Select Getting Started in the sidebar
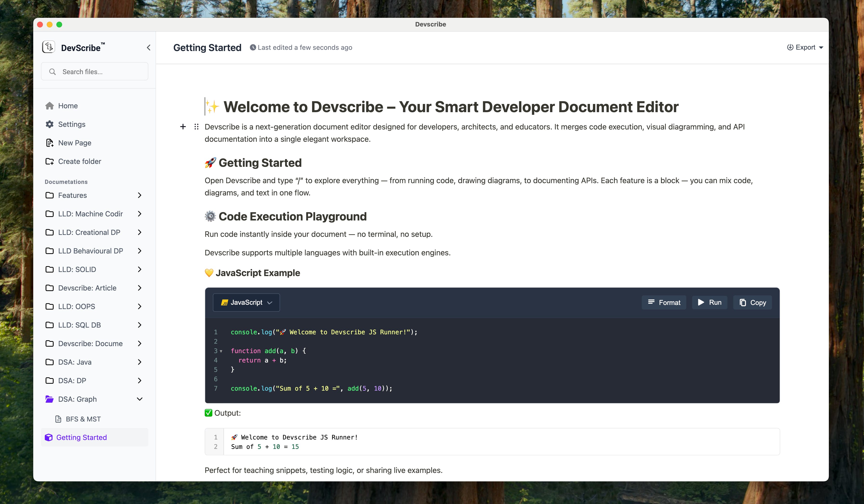Image resolution: width=864 pixels, height=504 pixels. pyautogui.click(x=82, y=438)
